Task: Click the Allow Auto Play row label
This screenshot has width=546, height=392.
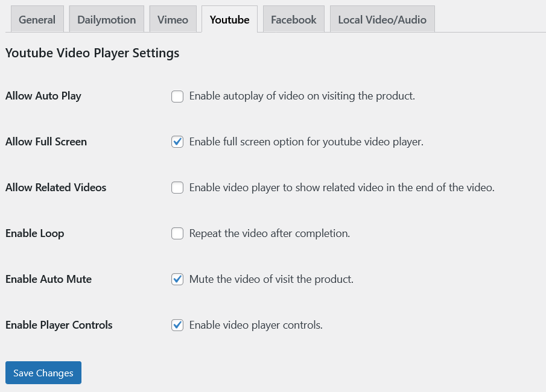Action: click(43, 96)
